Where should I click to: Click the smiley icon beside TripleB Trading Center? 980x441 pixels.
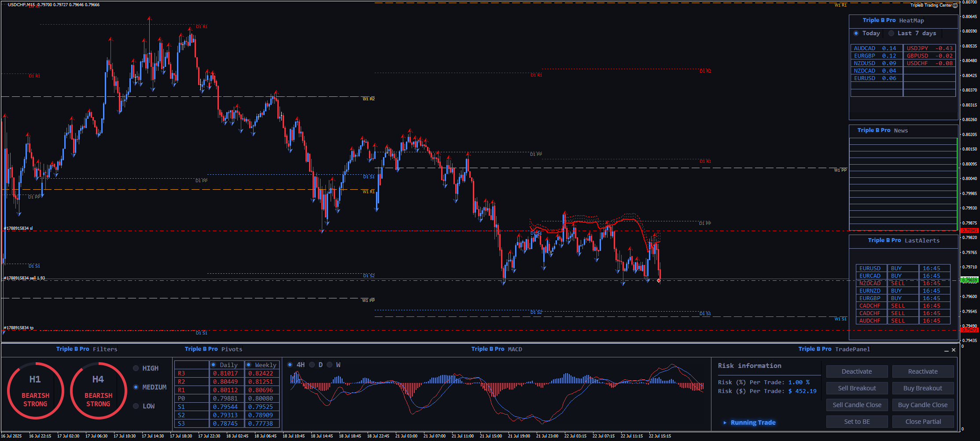click(x=955, y=5)
